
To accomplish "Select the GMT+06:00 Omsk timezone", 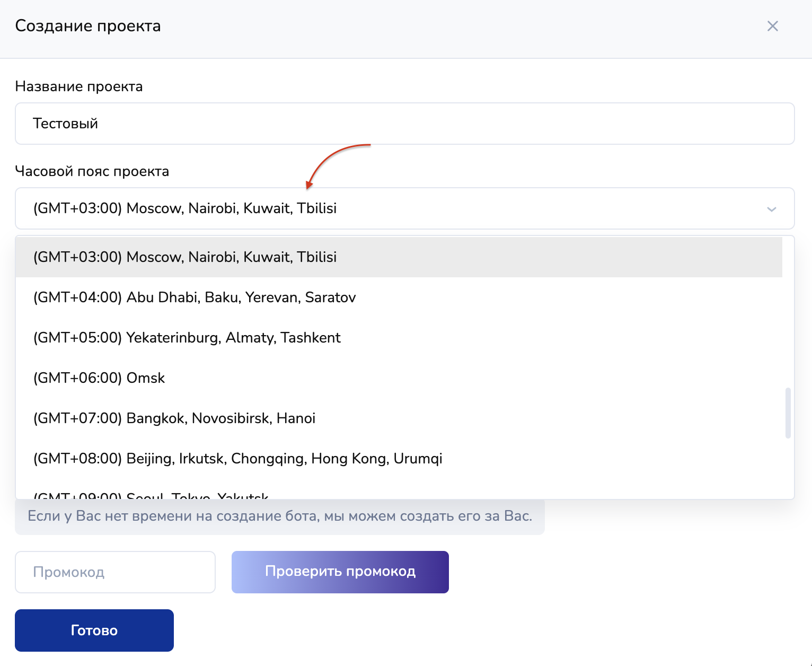I will click(x=99, y=378).
